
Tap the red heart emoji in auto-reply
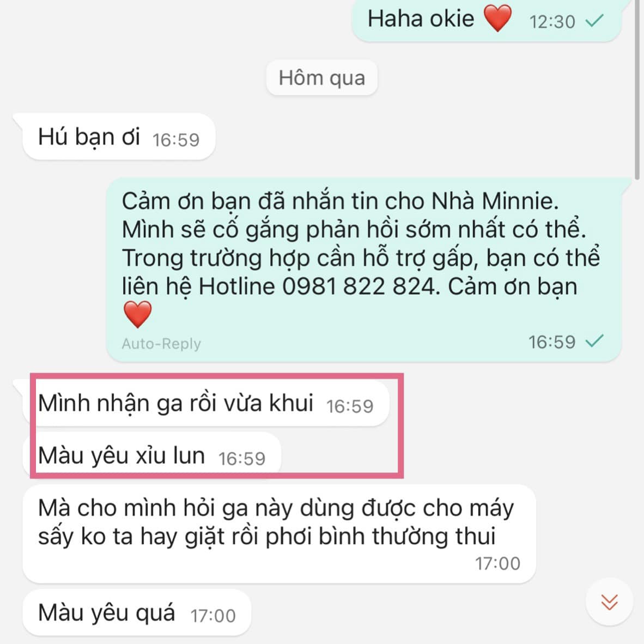138,314
